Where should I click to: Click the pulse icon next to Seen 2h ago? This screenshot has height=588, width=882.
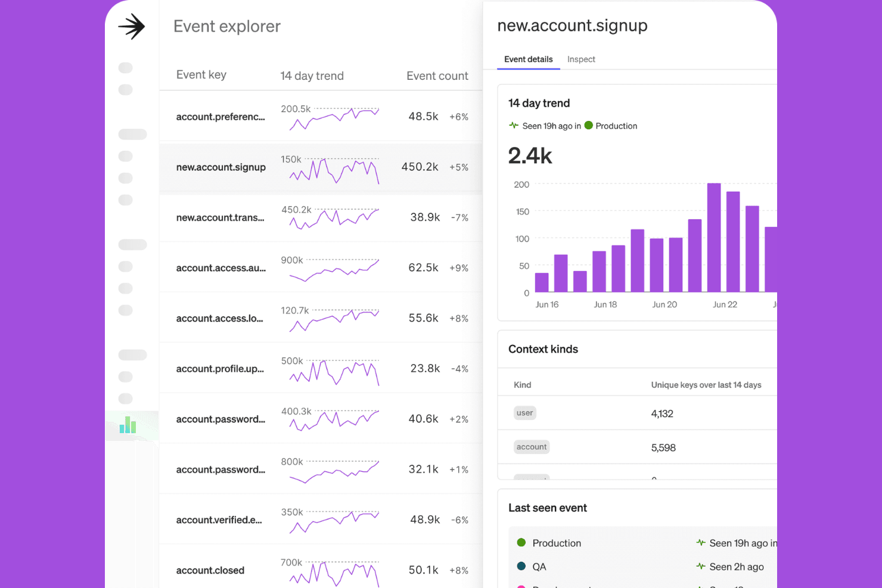tap(701, 567)
